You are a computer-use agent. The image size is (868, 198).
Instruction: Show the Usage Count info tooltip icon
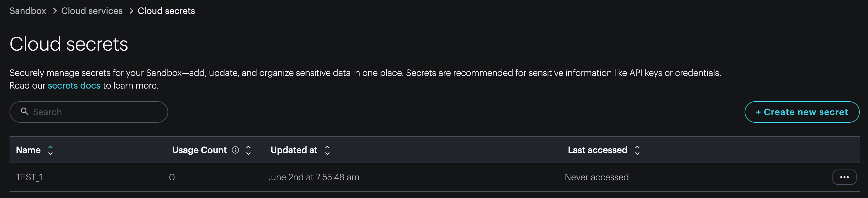(x=235, y=150)
